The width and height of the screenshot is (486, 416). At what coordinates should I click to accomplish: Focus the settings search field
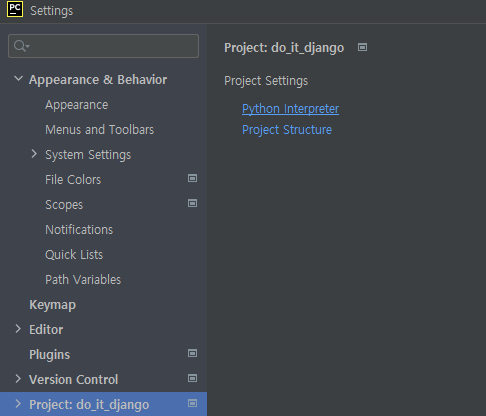(103, 46)
